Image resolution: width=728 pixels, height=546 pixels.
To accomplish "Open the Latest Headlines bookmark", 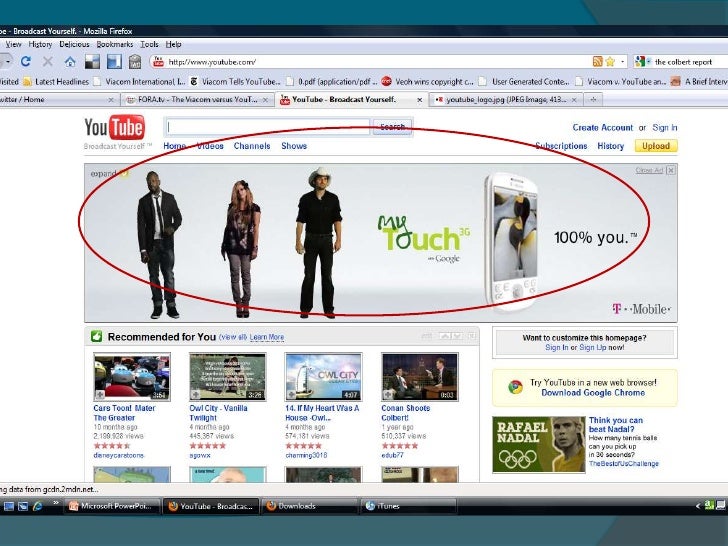I will pos(56,82).
